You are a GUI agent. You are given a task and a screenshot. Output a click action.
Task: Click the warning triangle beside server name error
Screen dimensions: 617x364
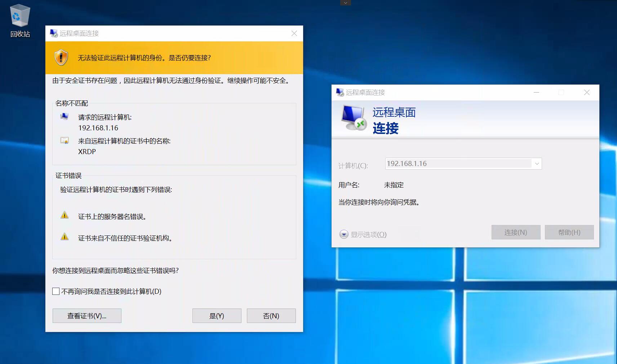tap(65, 215)
